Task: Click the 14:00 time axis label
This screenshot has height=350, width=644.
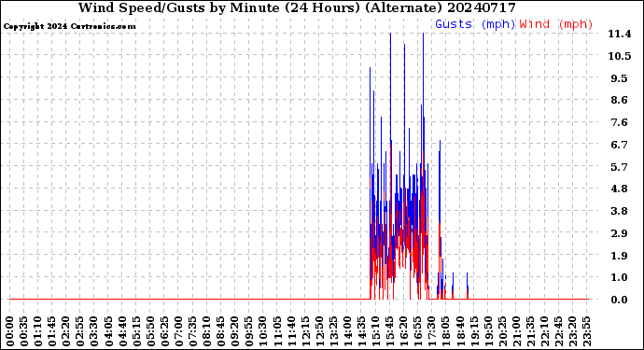Action: tap(348, 331)
